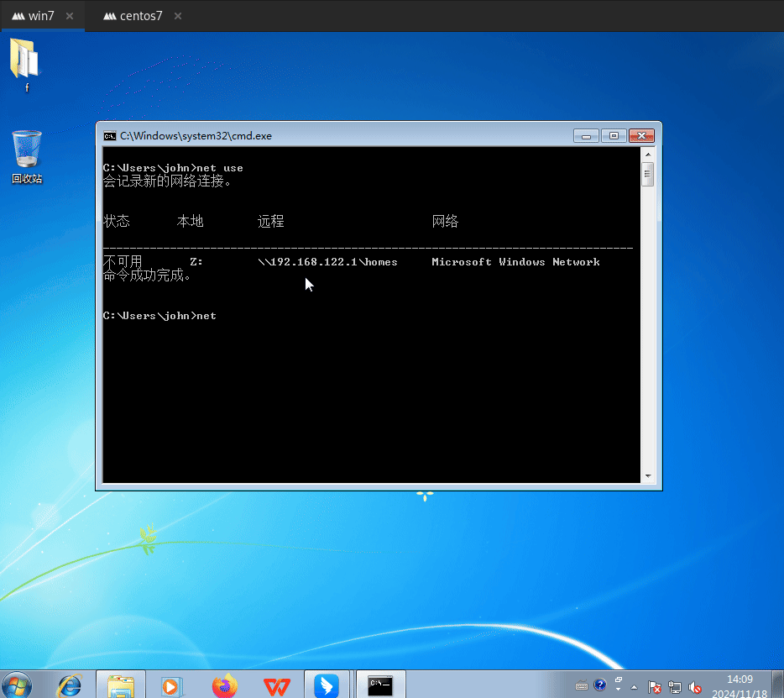Close the centos7 tab
The width and height of the screenshot is (784, 698).
179,16
